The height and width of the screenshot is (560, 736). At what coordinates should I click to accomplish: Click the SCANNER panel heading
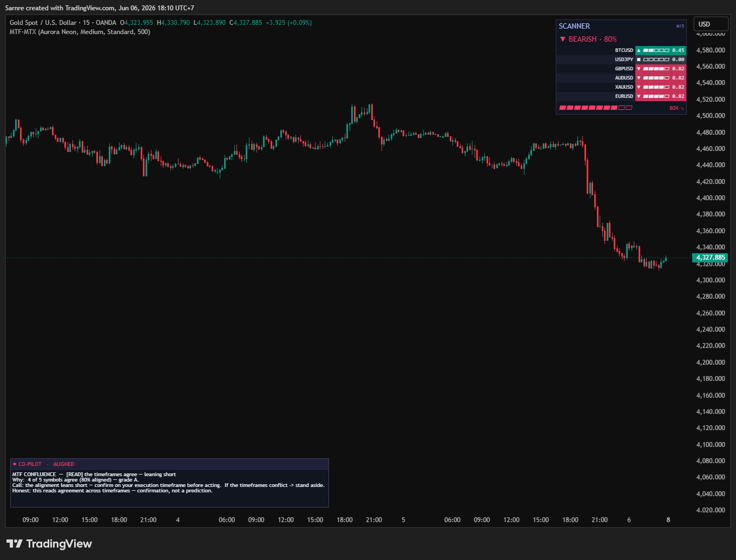[x=574, y=26]
